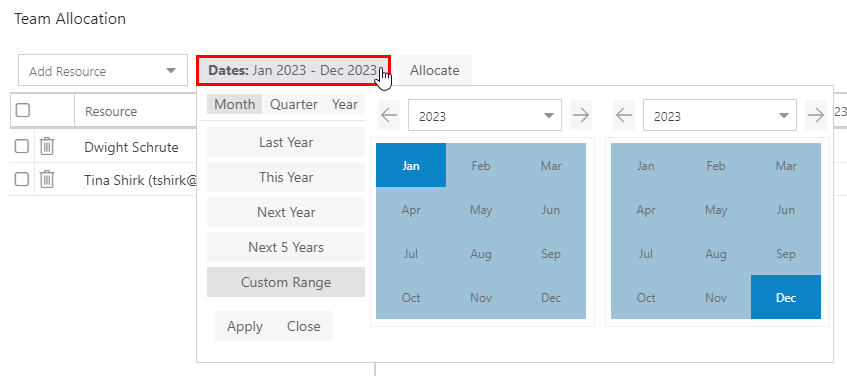
Task: Apply the selected date range
Action: tap(245, 326)
